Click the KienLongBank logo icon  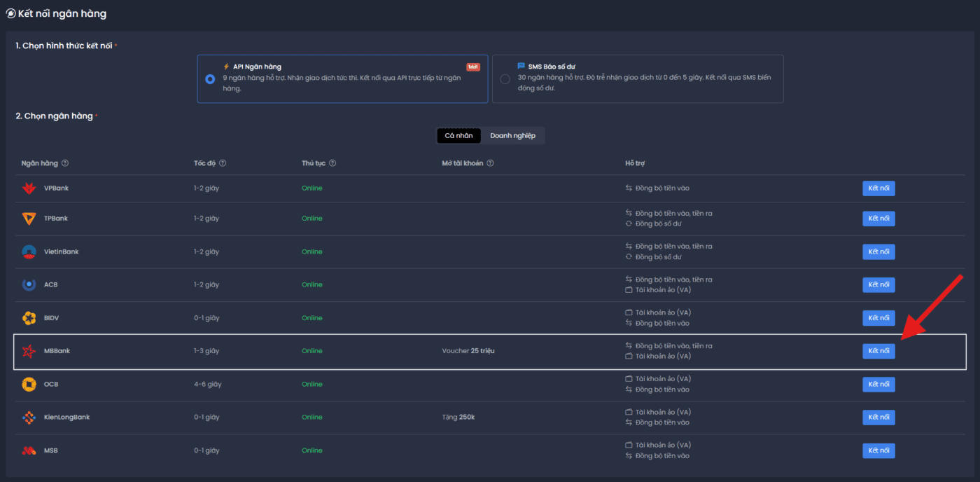pos(29,418)
